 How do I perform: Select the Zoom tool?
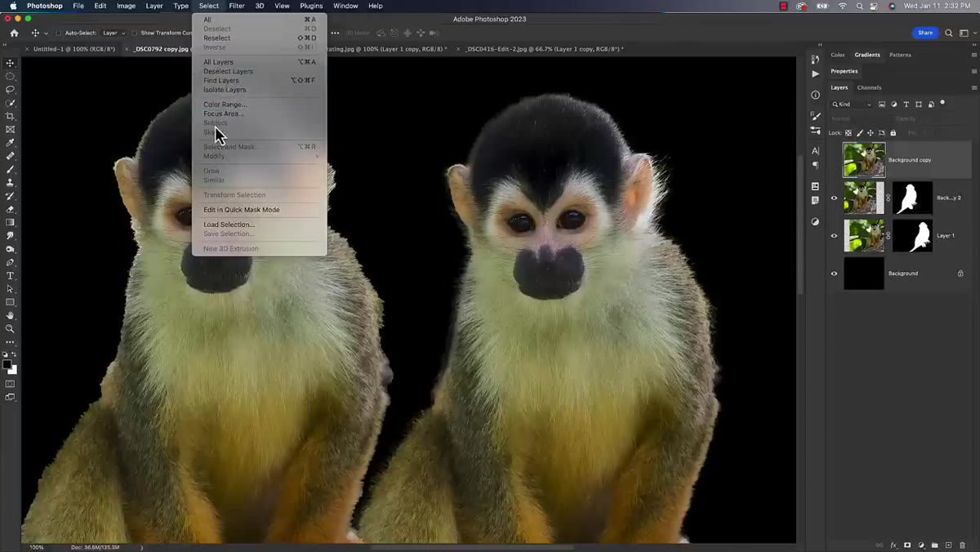coord(11,328)
